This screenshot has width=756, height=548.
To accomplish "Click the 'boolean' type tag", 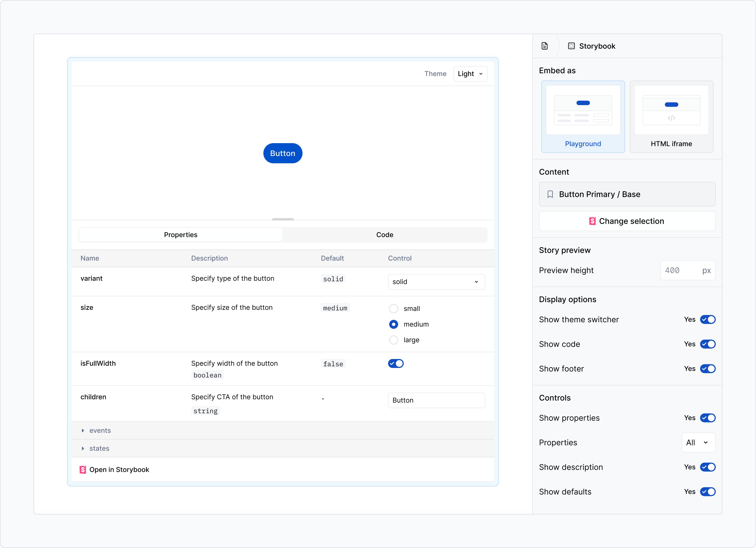I will 207,375.
